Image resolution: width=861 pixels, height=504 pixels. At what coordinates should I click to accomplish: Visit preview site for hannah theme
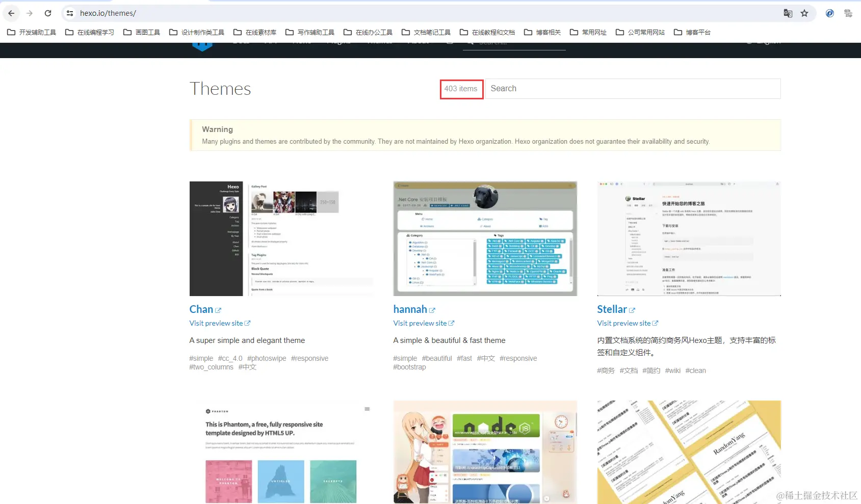[424, 323]
